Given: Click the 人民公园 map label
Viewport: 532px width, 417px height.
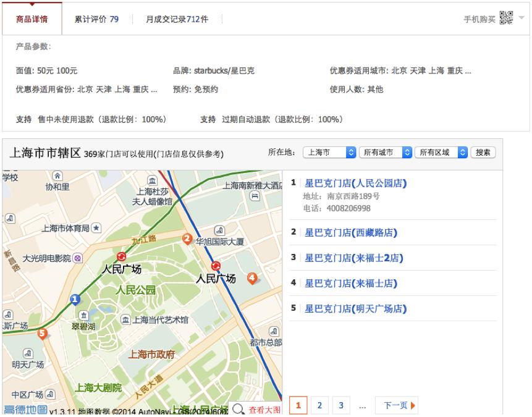Looking at the screenshot, I should (135, 290).
